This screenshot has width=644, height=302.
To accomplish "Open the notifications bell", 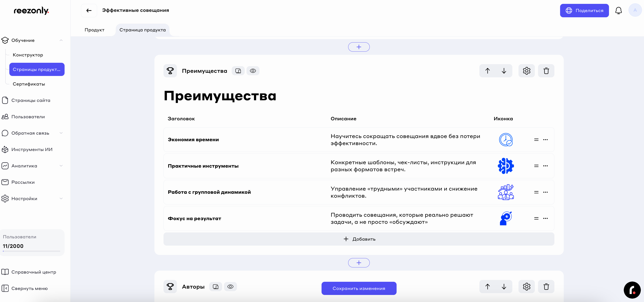I will [x=618, y=10].
